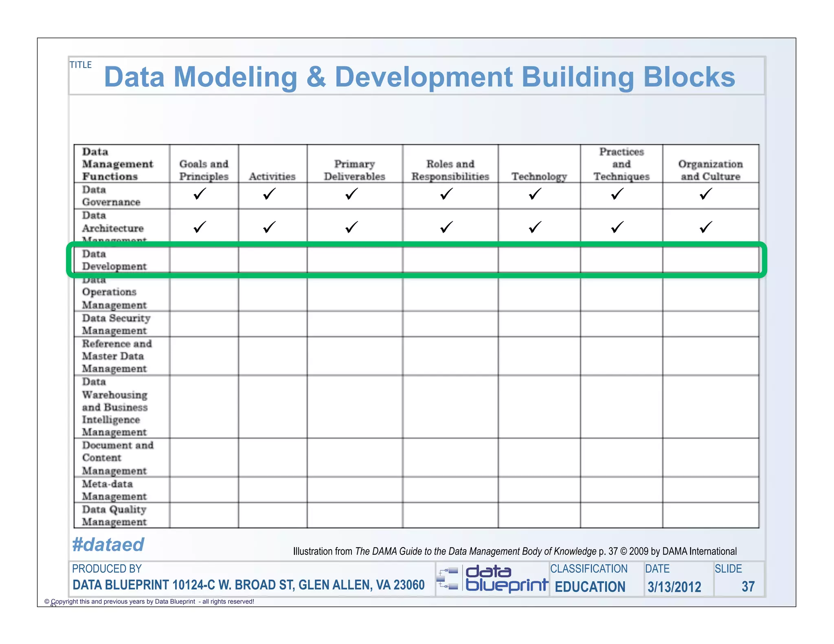Click the Data Governance Organization and Culture checkmark

pyautogui.click(x=706, y=194)
